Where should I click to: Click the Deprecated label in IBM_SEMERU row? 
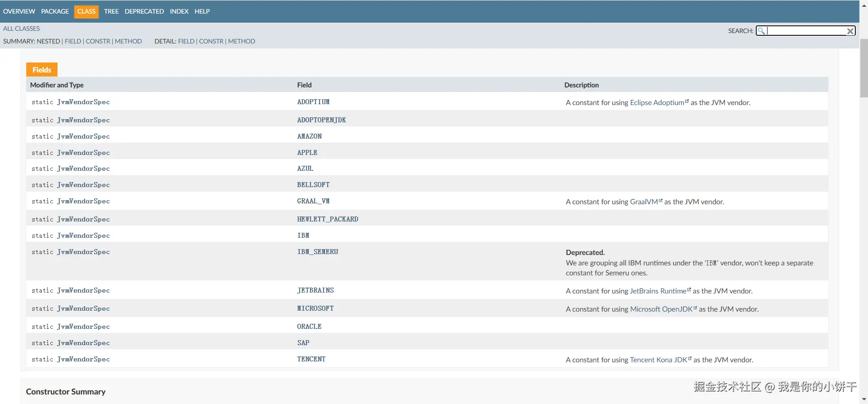585,253
